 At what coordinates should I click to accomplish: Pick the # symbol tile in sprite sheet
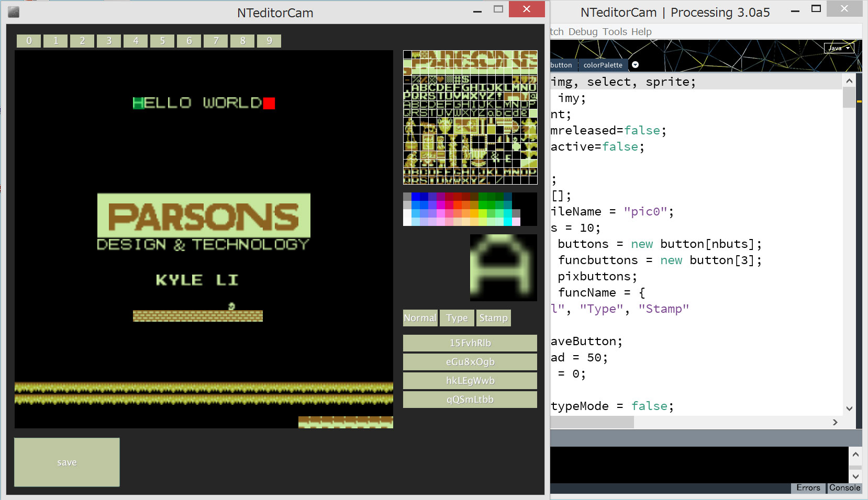458,79
